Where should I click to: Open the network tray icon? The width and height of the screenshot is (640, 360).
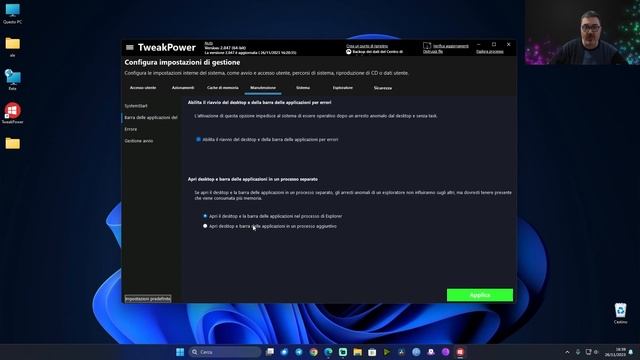click(x=588, y=352)
